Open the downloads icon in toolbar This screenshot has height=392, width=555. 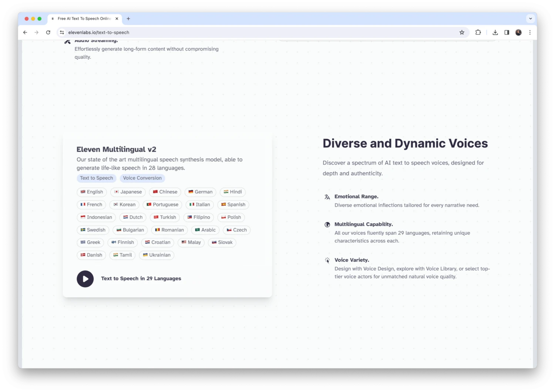495,33
